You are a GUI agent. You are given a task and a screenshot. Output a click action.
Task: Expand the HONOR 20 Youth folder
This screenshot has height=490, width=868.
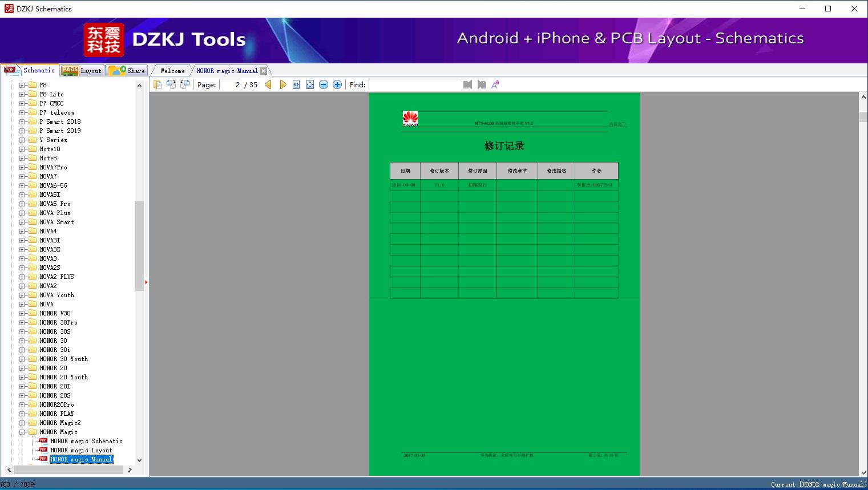(22, 377)
